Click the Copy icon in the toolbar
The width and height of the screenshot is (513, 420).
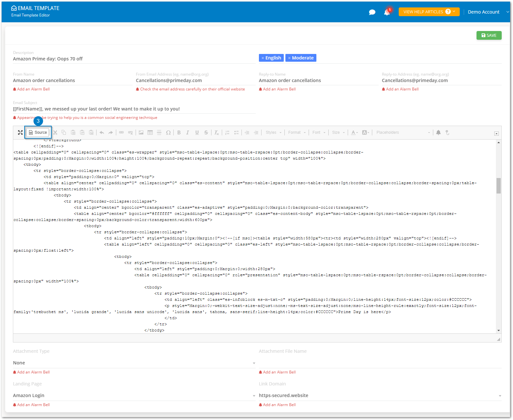tap(64, 132)
